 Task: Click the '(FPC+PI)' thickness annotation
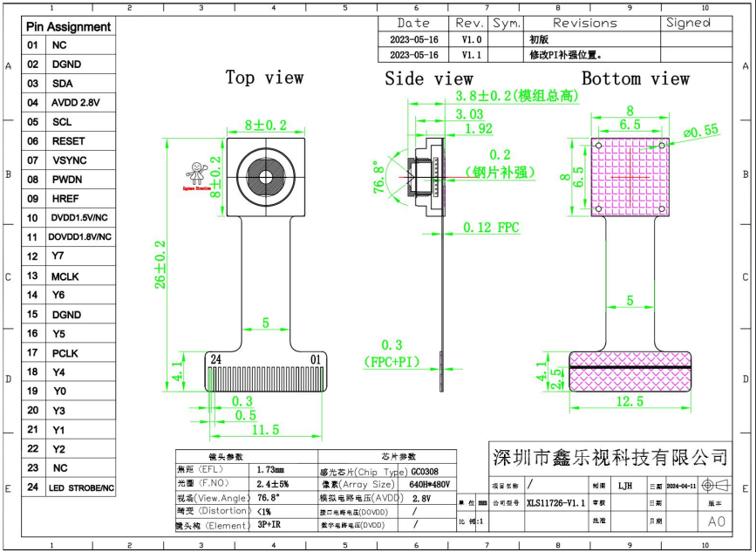pos(392,362)
